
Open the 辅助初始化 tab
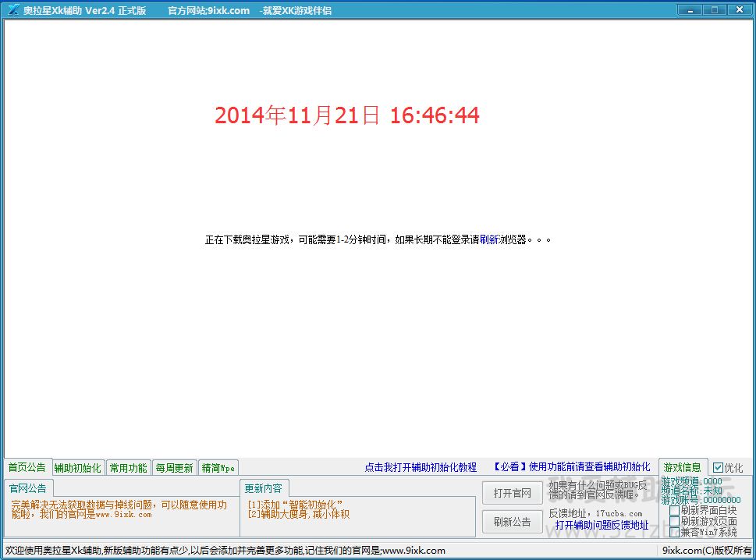pos(77,468)
